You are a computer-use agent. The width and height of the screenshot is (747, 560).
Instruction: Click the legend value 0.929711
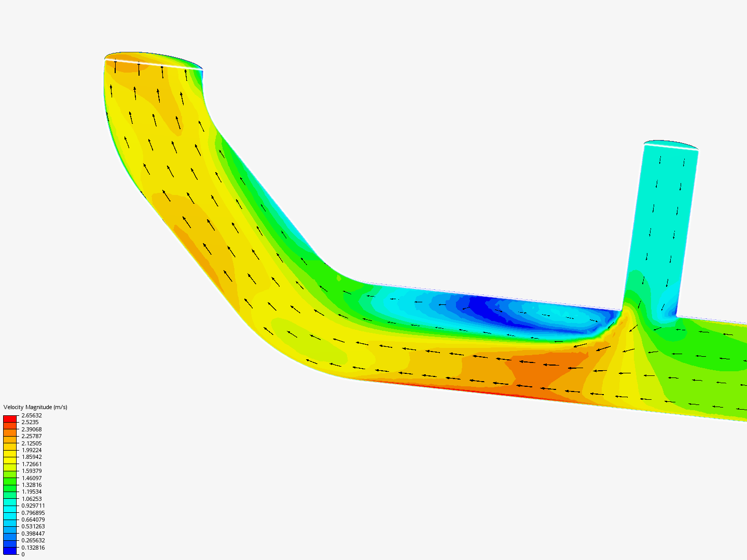point(33,506)
